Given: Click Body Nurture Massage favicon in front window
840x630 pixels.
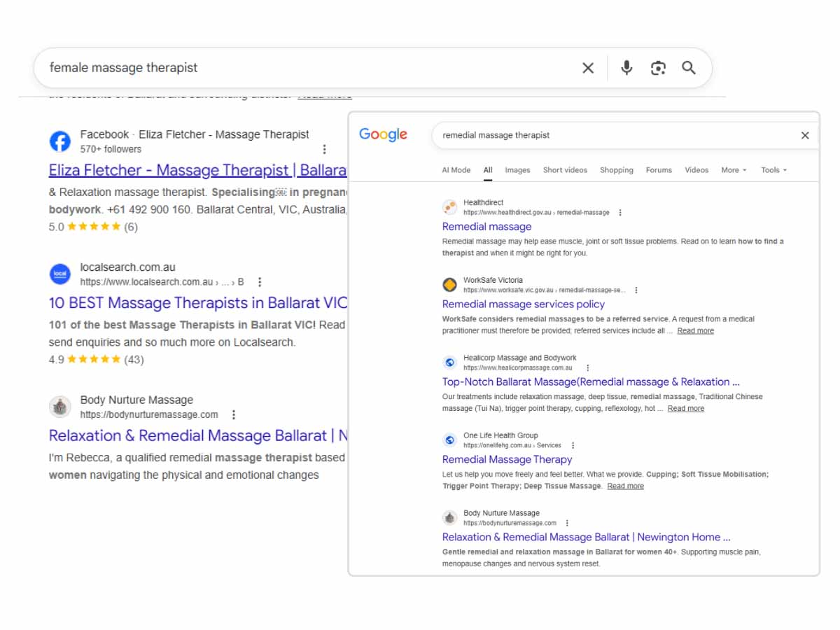Looking at the screenshot, I should point(450,518).
